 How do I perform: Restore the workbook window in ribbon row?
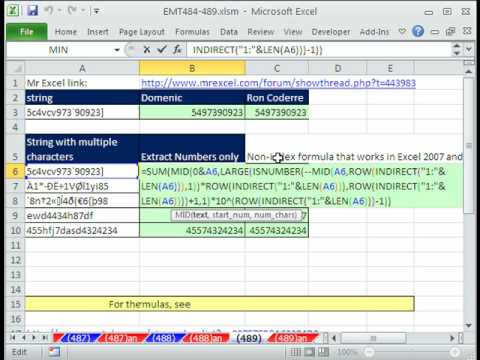[x=451, y=32]
